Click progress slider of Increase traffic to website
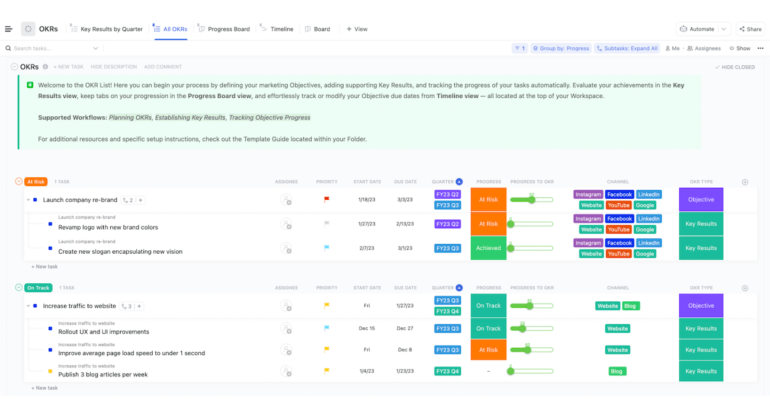Viewport: 770px width, 399px height. [x=531, y=306]
